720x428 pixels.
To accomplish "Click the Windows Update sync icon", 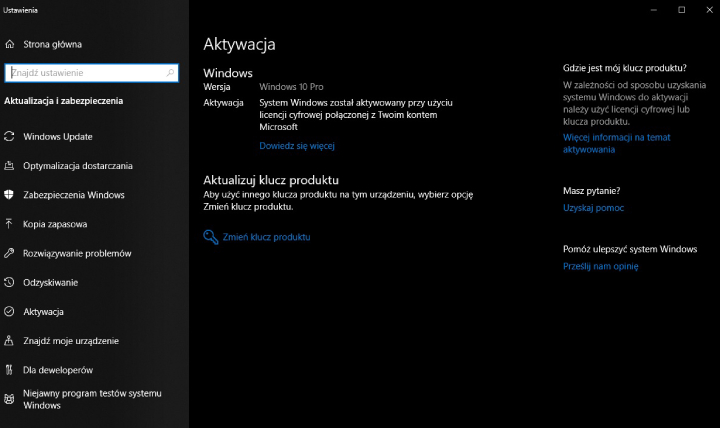I will [9, 137].
